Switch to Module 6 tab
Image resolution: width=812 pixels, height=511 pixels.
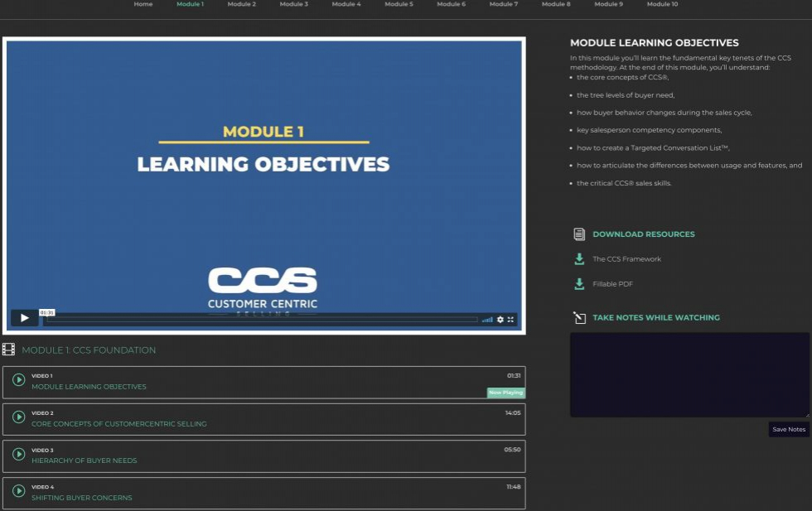451,4
